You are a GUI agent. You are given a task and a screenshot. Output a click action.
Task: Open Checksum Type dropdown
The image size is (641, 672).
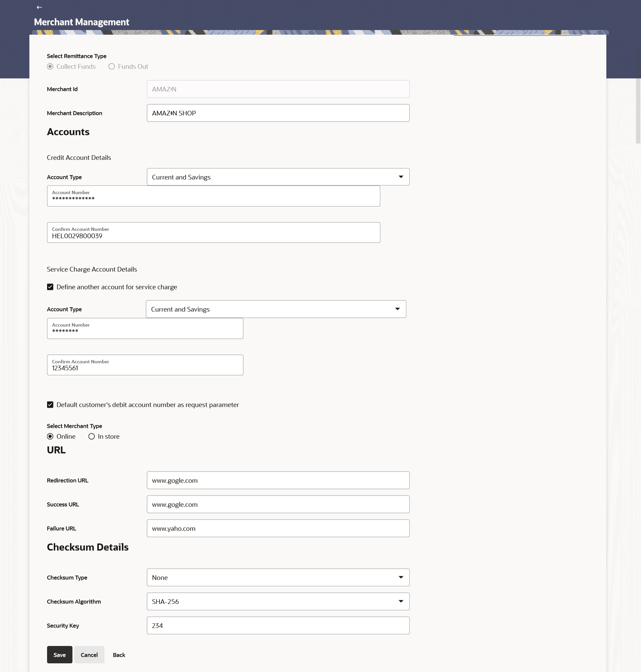278,578
